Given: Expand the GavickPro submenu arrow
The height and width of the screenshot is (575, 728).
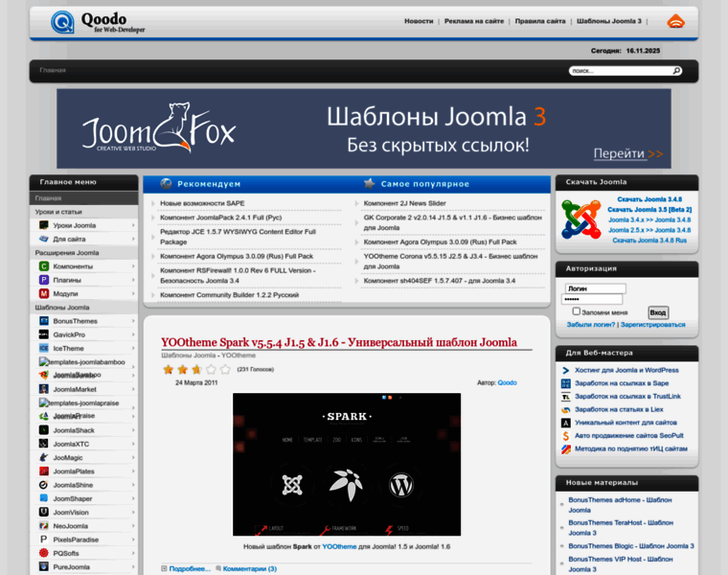Looking at the screenshot, I should 133,334.
